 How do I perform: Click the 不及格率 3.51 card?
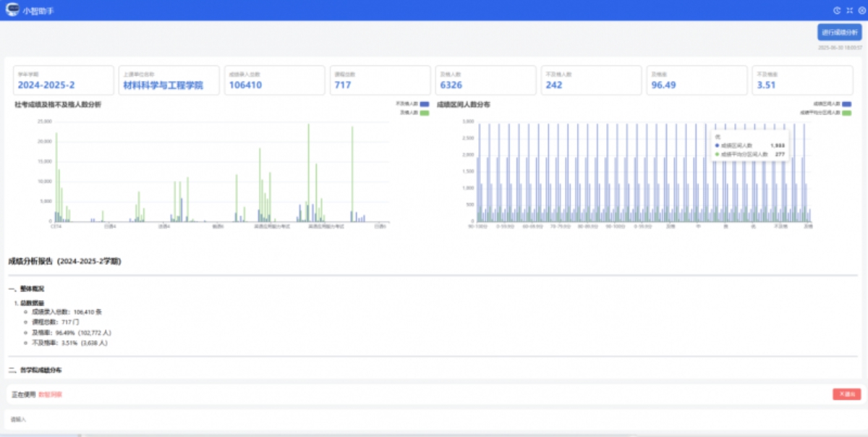point(802,80)
